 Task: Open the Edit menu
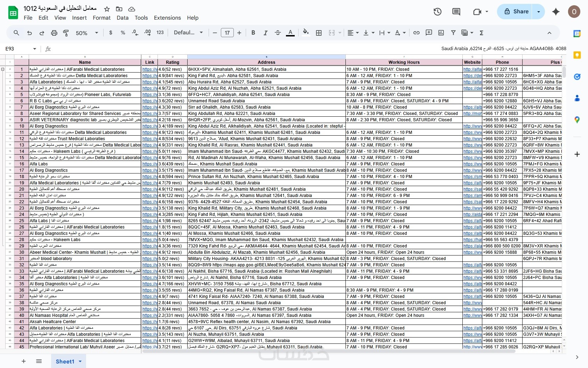[43, 18]
